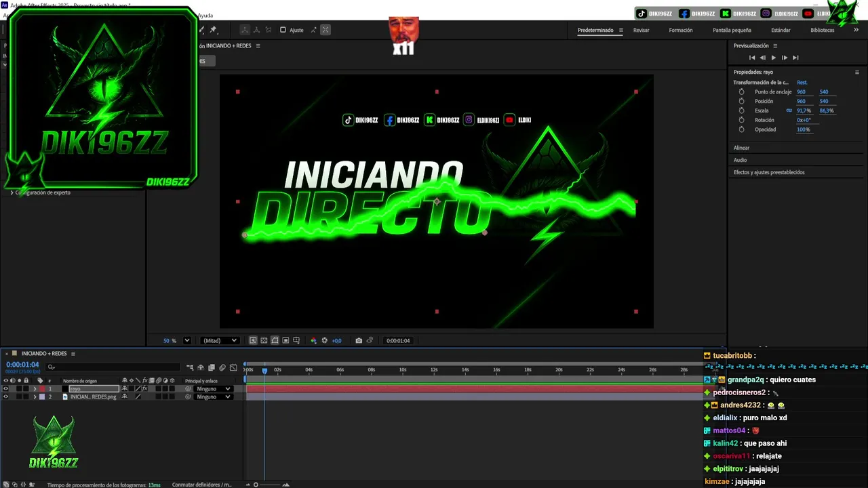This screenshot has height=488, width=868.
Task: Open the show channel color icon
Action: pyautogui.click(x=313, y=340)
